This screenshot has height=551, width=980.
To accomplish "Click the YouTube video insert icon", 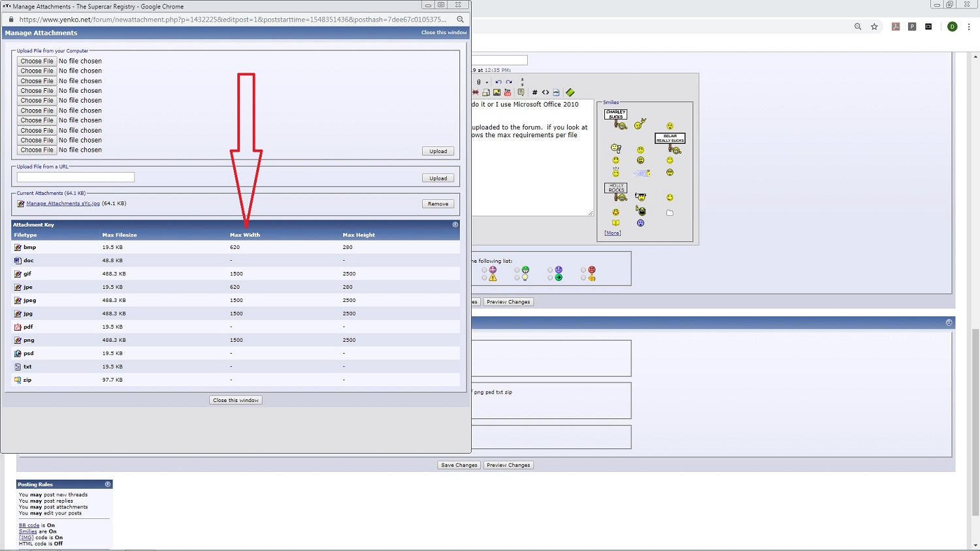I will coord(508,92).
